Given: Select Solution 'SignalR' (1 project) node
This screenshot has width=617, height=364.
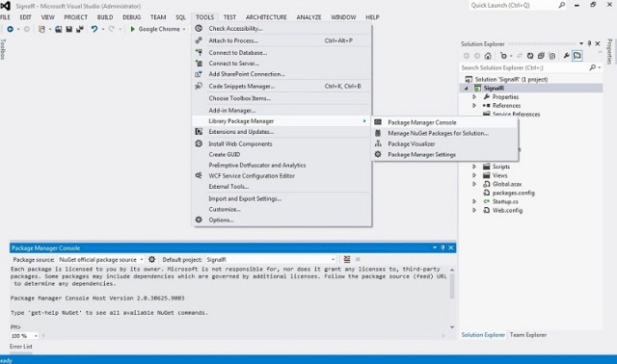Looking at the screenshot, I should 511,79.
